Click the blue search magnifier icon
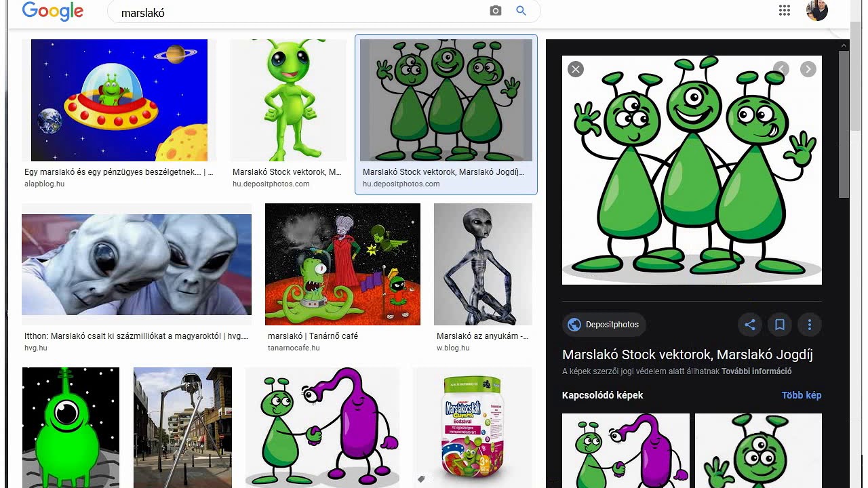Image resolution: width=868 pixels, height=488 pixels. click(x=521, y=11)
